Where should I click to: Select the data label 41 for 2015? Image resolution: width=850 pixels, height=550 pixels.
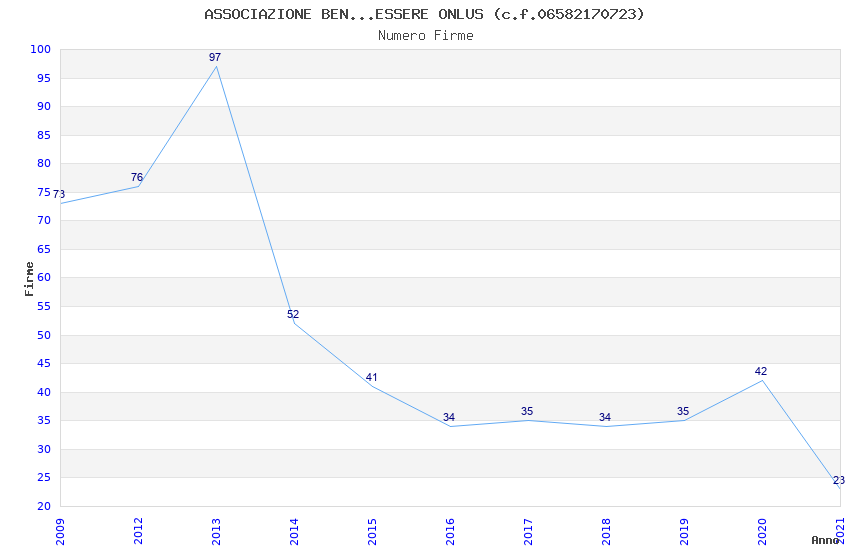click(371, 377)
